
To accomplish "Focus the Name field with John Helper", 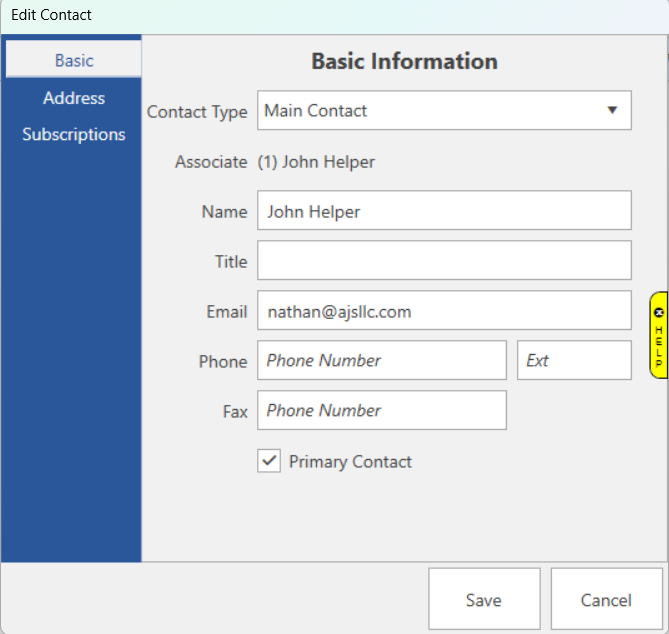I will [444, 211].
